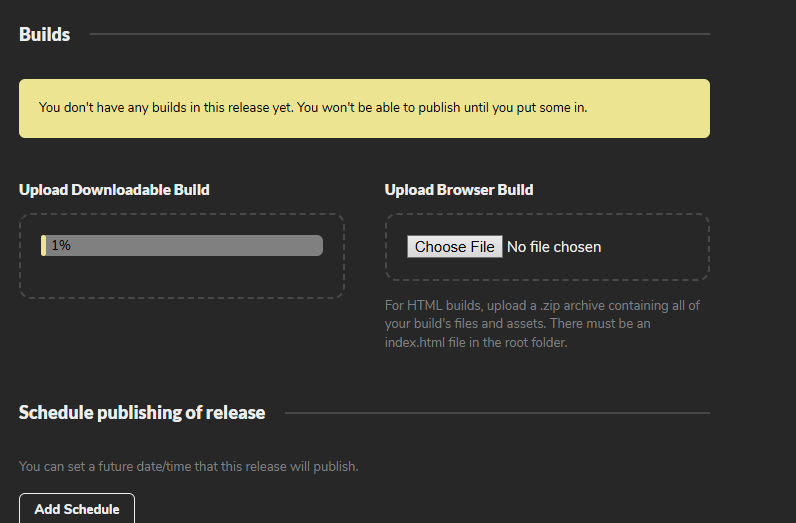Click the Builds section heading
796x523 pixels.
(x=44, y=34)
